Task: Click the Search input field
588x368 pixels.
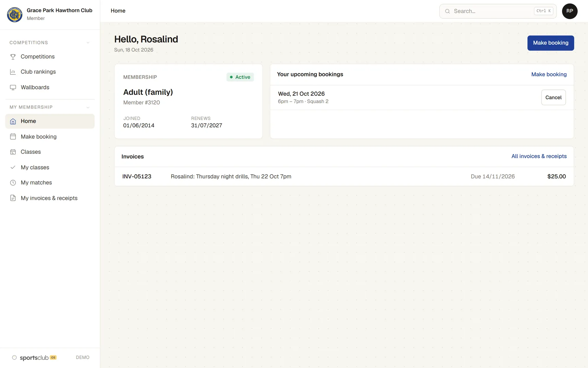Action: [498, 11]
